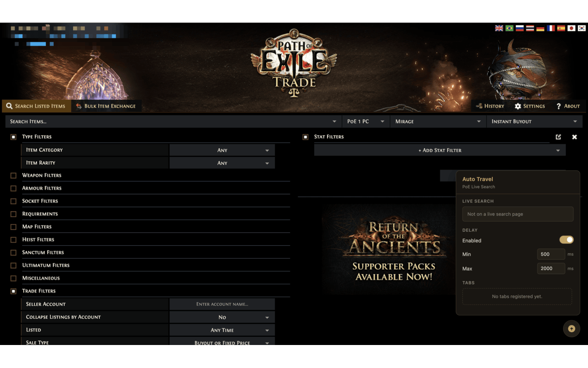Click the 'No tabs registered yet.' text
This screenshot has width=588, height=368.
tap(517, 296)
